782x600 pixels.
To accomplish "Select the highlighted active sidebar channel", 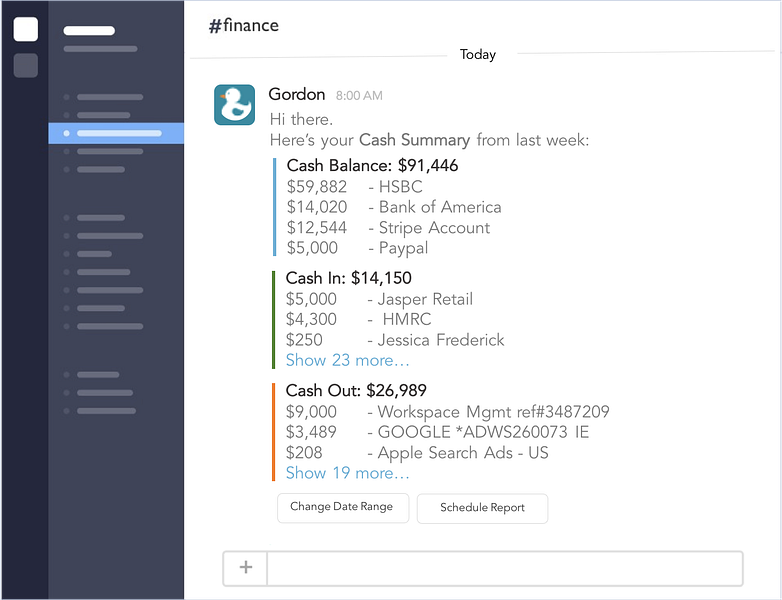I will [117, 133].
